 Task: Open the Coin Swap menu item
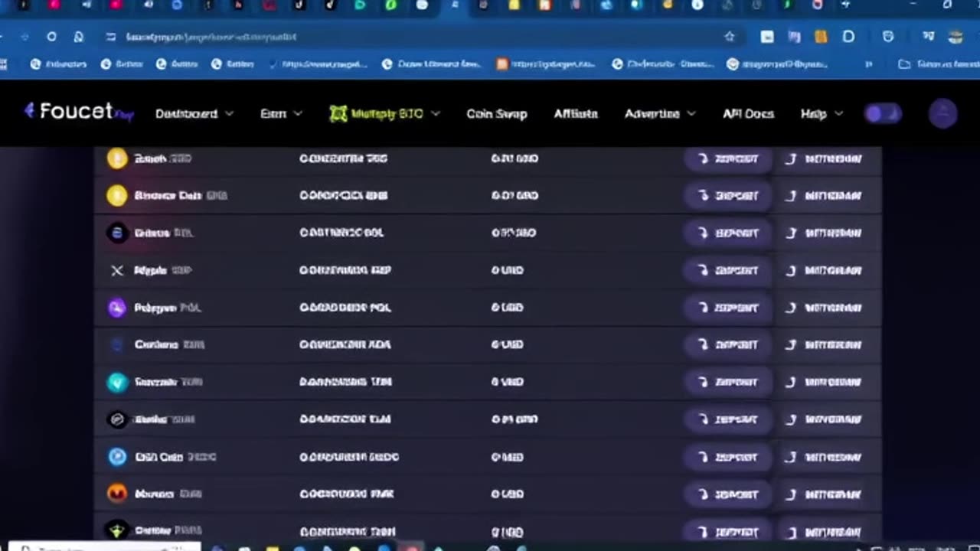coord(497,113)
